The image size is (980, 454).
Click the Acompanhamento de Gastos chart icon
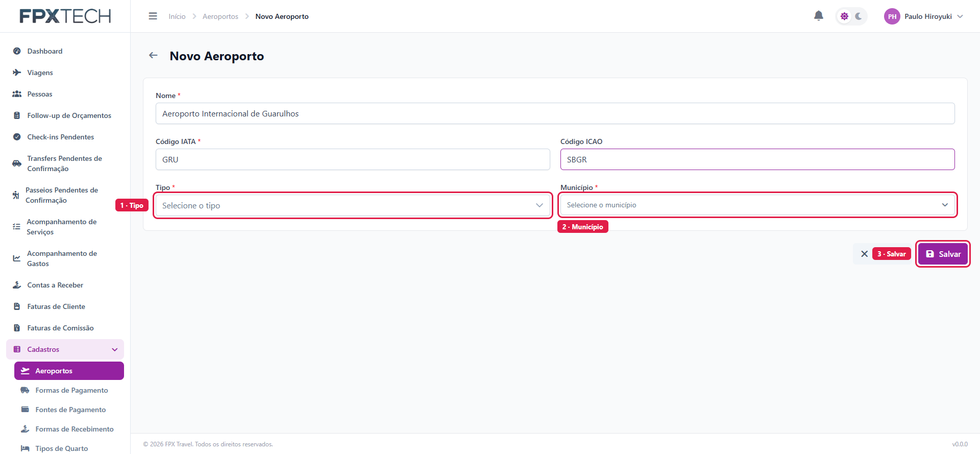coord(17,258)
